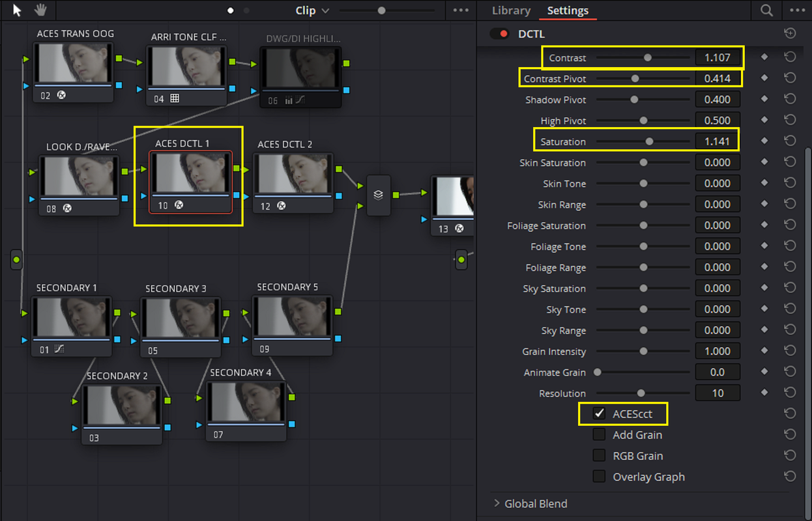Add keyframe for Contrast Pivot
This screenshot has height=521, width=812.
pyautogui.click(x=764, y=78)
